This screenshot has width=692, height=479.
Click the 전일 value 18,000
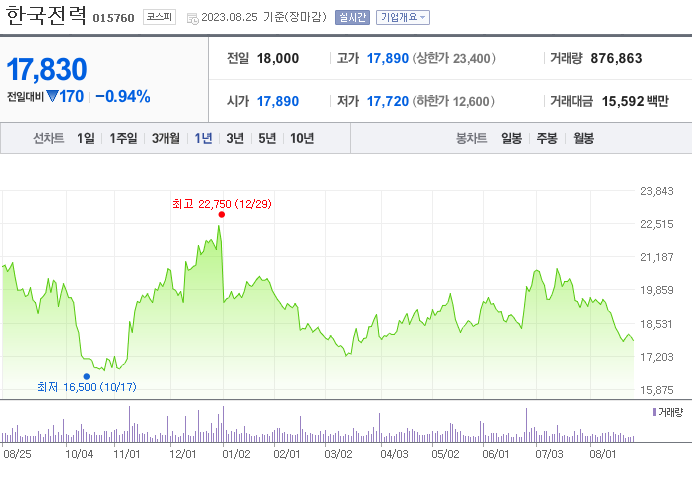coord(278,58)
